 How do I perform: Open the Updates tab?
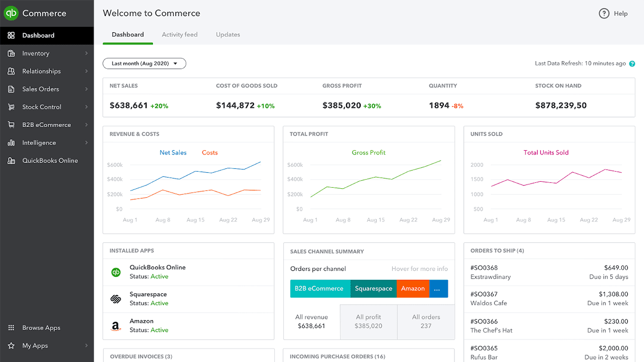(228, 35)
